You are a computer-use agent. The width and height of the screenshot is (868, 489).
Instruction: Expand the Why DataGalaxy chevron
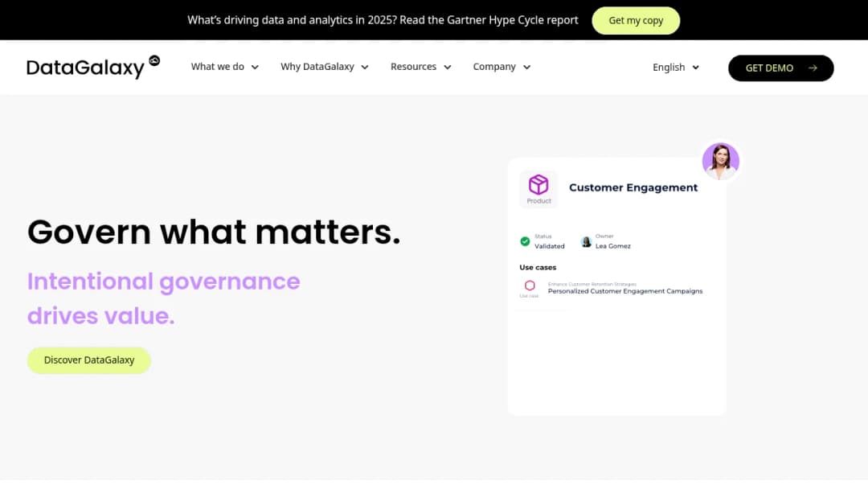(365, 68)
